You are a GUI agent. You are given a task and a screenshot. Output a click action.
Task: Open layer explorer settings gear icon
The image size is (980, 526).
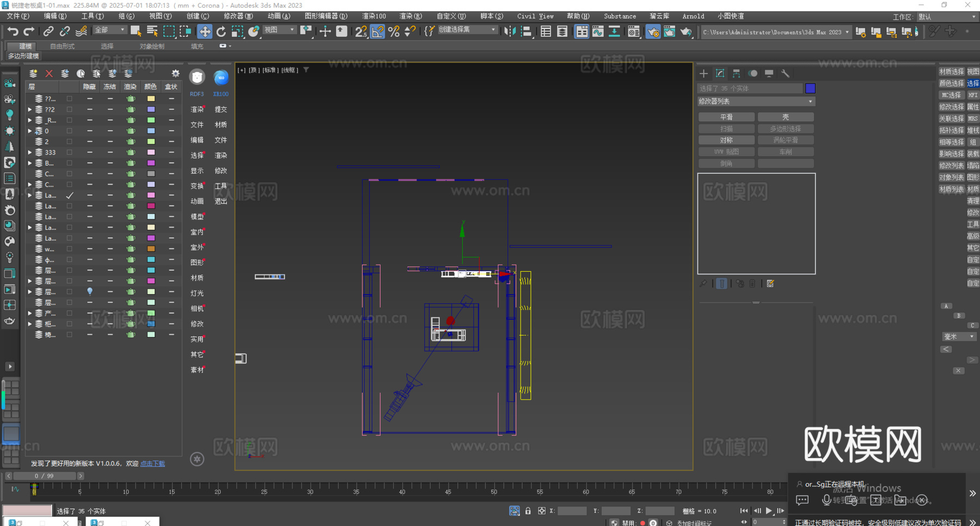pos(175,73)
